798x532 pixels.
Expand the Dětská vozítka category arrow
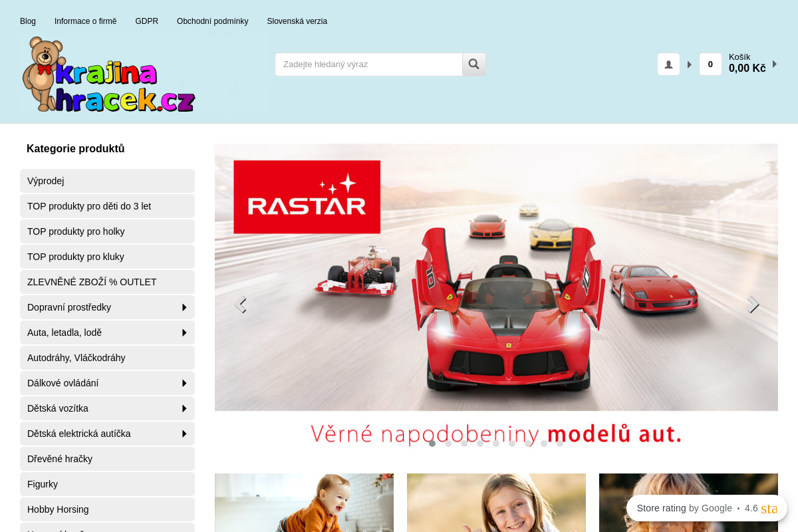[x=184, y=408]
